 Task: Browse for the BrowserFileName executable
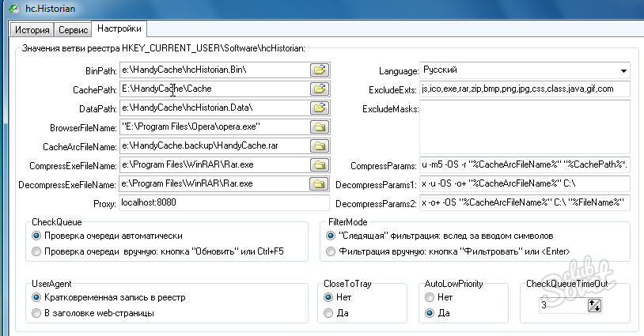click(x=319, y=126)
